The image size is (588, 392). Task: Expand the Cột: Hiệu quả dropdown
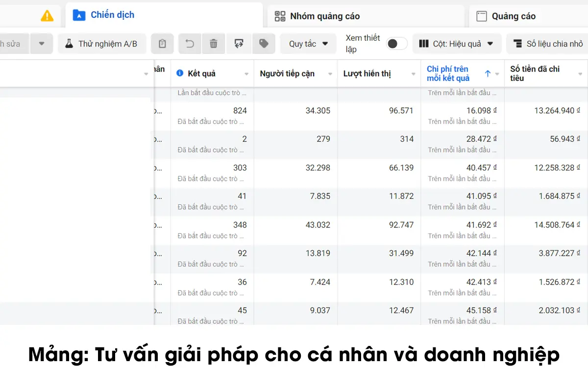489,44
